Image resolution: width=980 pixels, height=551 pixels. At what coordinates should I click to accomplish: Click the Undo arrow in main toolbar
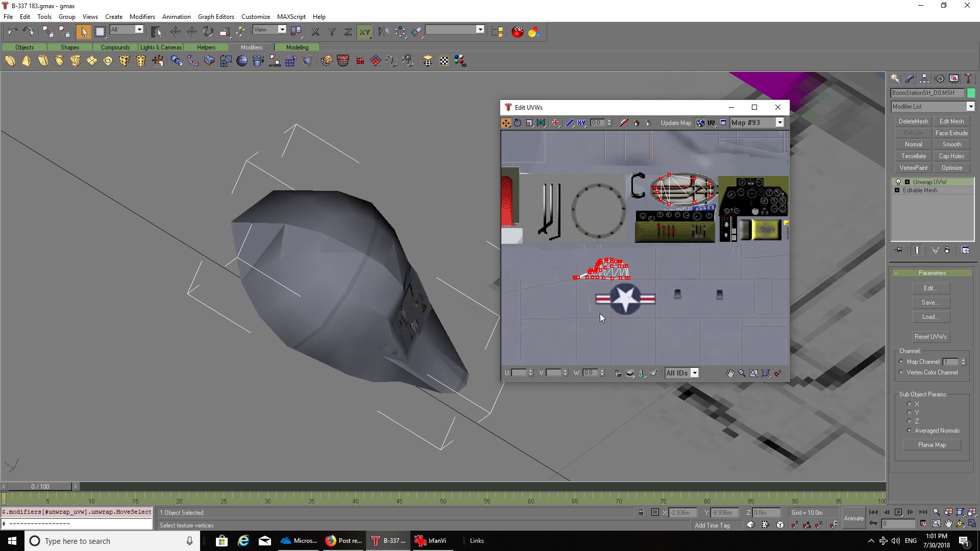(12, 32)
